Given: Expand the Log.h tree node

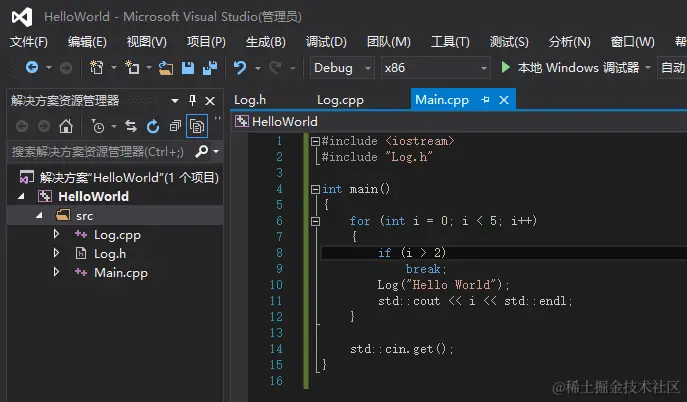Looking at the screenshot, I should [56, 253].
